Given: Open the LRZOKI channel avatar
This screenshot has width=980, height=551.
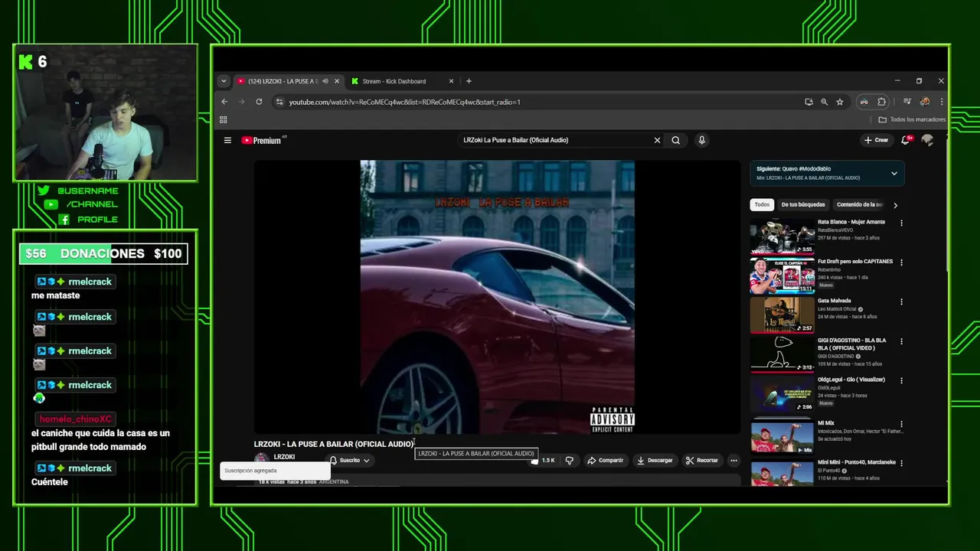Looking at the screenshot, I should pyautogui.click(x=261, y=458).
